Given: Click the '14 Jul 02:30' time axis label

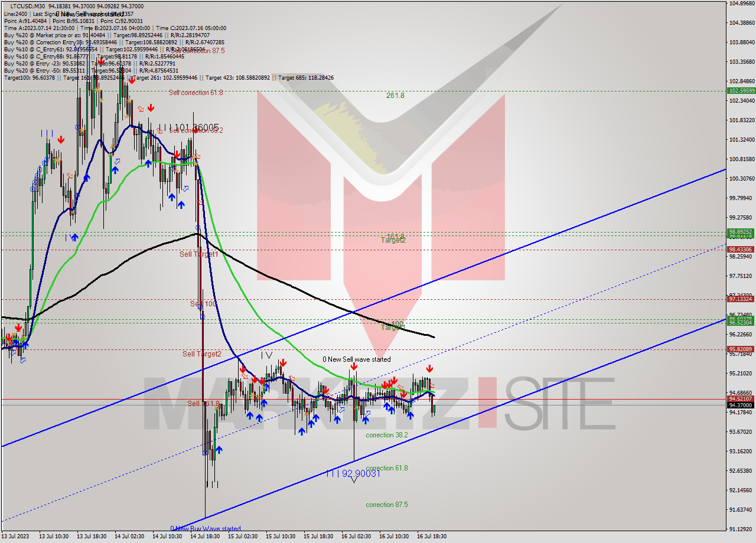Looking at the screenshot, I should click(129, 537).
